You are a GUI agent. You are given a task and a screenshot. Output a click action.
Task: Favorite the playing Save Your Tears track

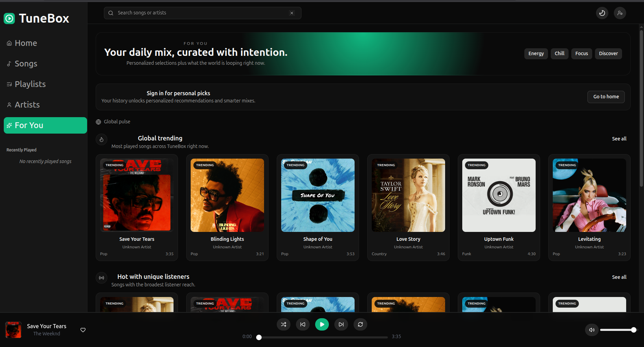[x=83, y=330]
